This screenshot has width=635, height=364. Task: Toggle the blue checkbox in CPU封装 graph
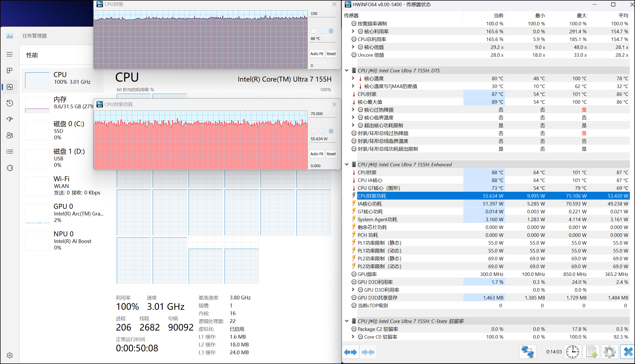(331, 31)
